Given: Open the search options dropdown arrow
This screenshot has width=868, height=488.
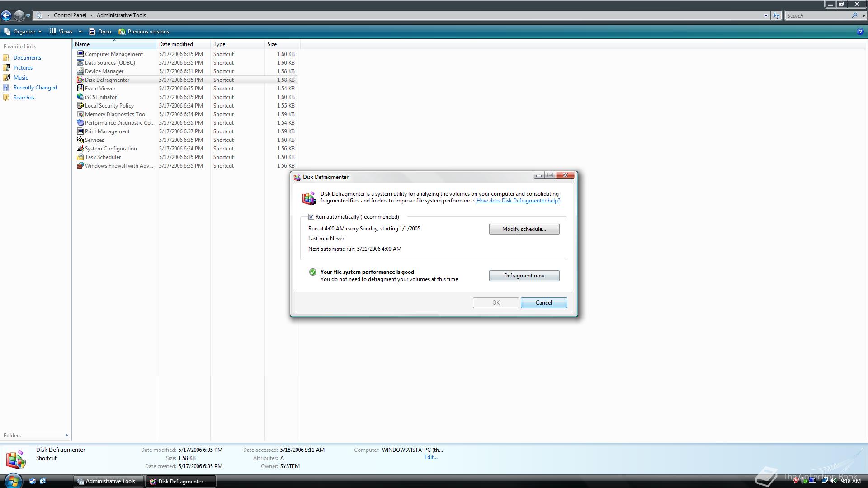Looking at the screenshot, I should point(863,15).
